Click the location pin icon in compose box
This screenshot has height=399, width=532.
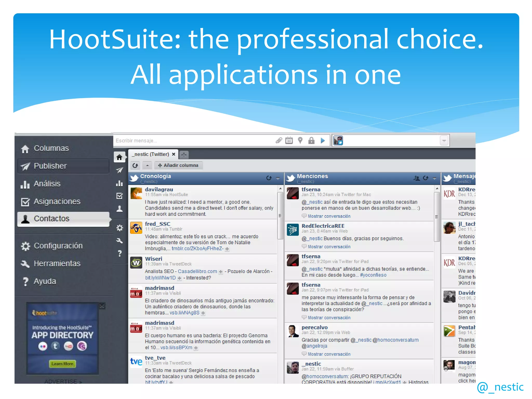coord(300,141)
